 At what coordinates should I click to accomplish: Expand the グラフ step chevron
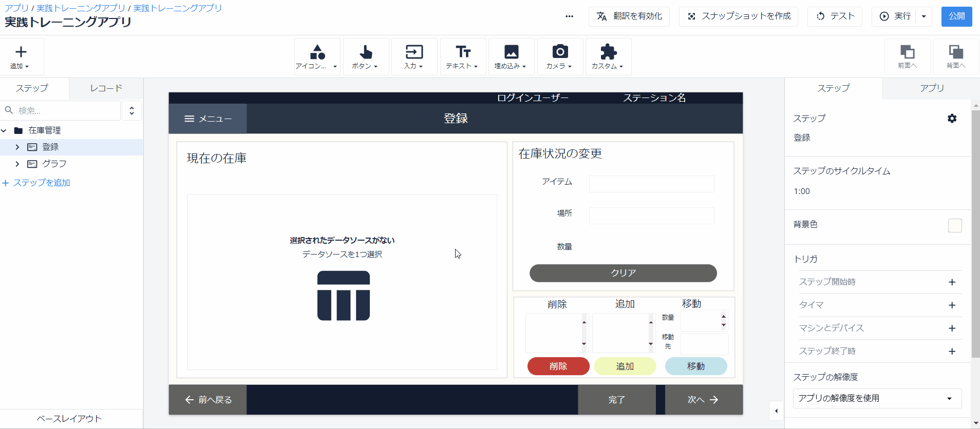point(17,164)
